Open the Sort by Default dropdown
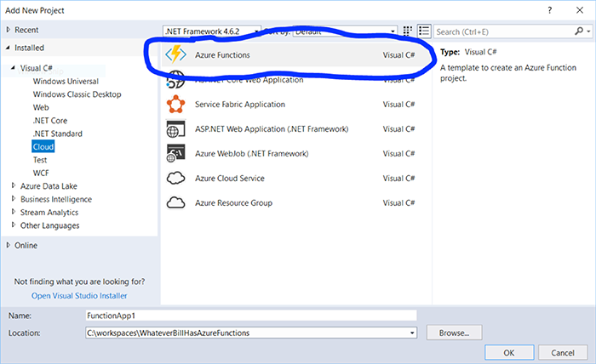The width and height of the screenshot is (596, 364). pyautogui.click(x=345, y=31)
